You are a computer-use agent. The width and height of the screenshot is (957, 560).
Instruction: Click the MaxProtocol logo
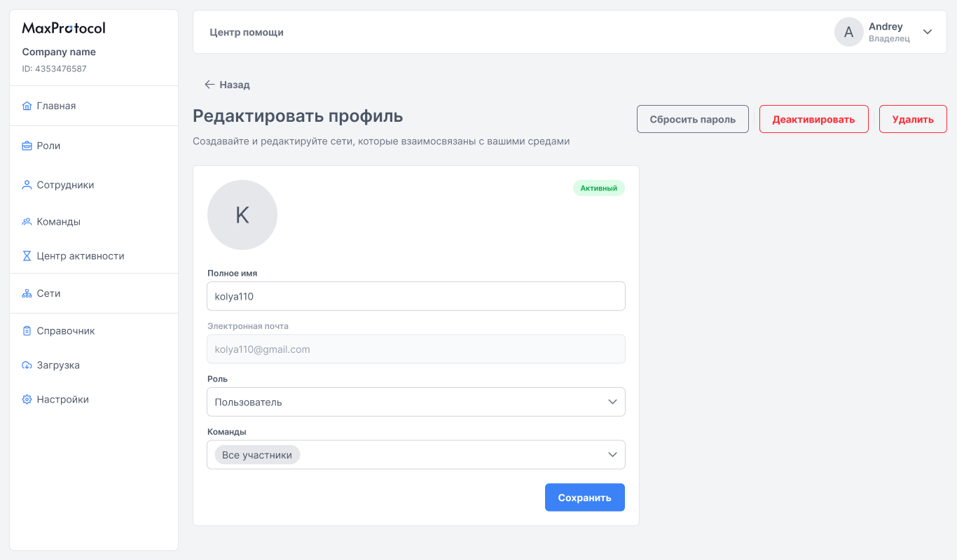coord(64,28)
